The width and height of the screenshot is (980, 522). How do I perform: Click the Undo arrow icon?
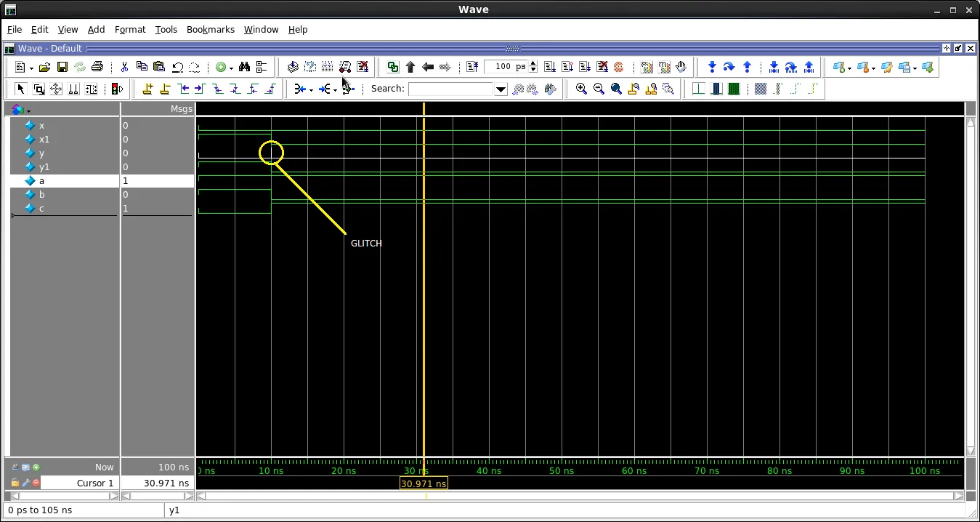tap(177, 67)
